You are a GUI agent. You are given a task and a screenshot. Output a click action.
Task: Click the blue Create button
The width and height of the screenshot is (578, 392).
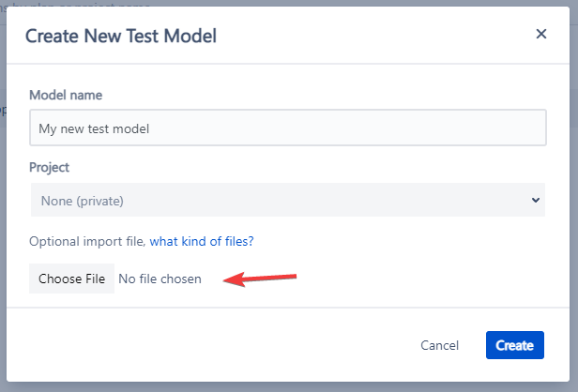tap(514, 345)
